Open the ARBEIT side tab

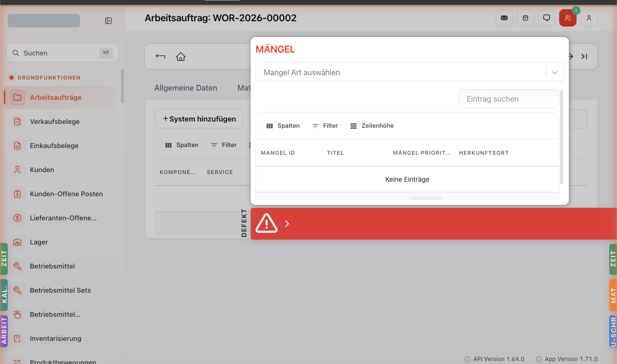(4, 331)
